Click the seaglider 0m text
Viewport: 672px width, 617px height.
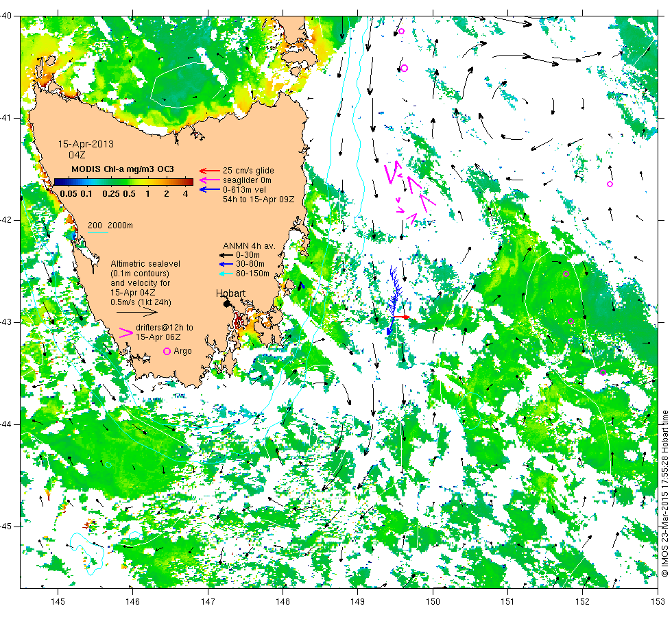tap(247, 180)
